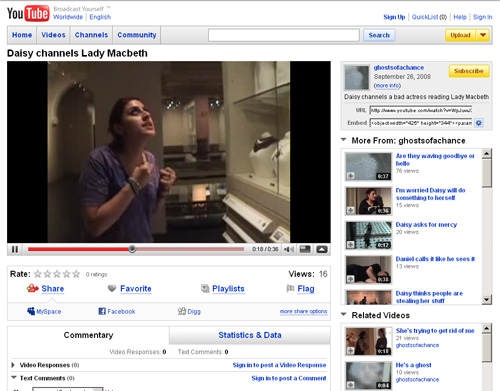
Task: Share the video on MySpace
Action: tap(44, 311)
